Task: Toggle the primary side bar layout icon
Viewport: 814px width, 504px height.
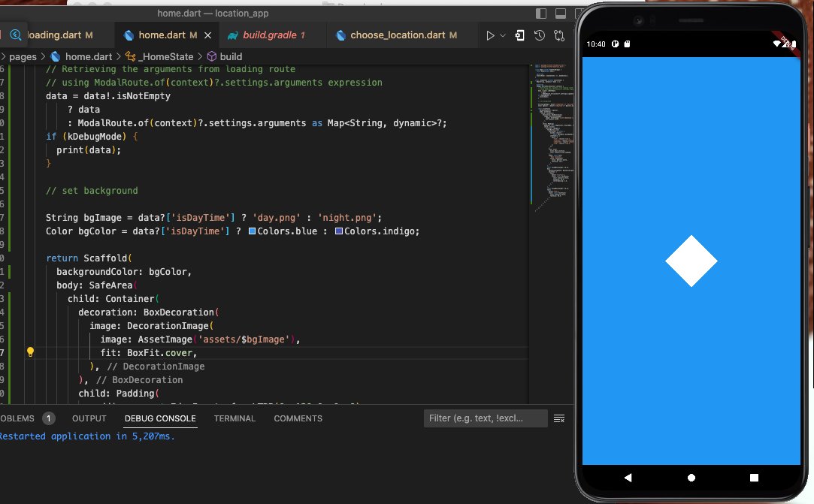Action: tap(541, 14)
